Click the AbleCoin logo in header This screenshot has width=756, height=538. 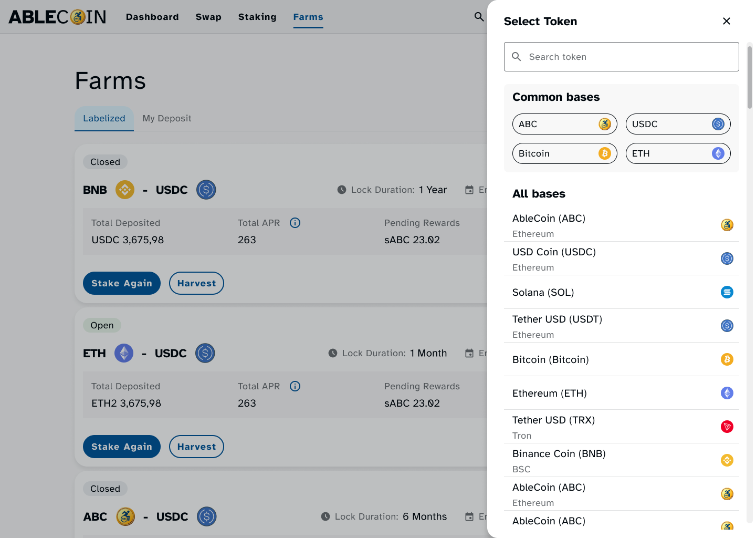tap(58, 17)
